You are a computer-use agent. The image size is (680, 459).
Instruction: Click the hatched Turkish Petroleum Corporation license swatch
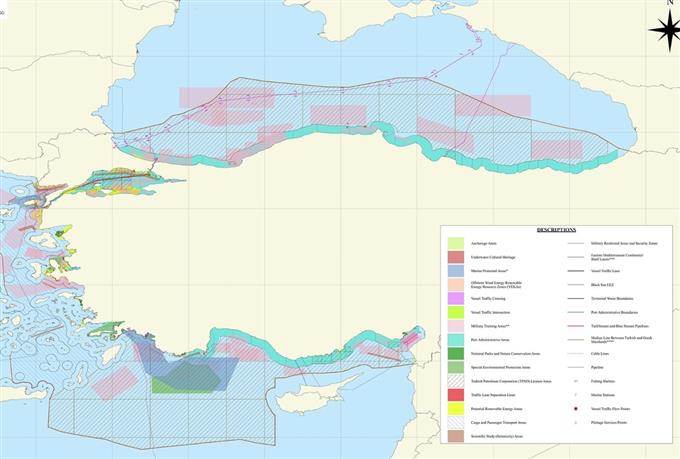[x=455, y=381]
